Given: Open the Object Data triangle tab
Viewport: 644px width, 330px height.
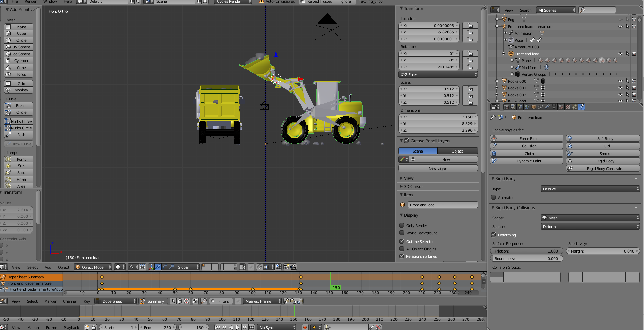Looking at the screenshot, I should pos(554,107).
